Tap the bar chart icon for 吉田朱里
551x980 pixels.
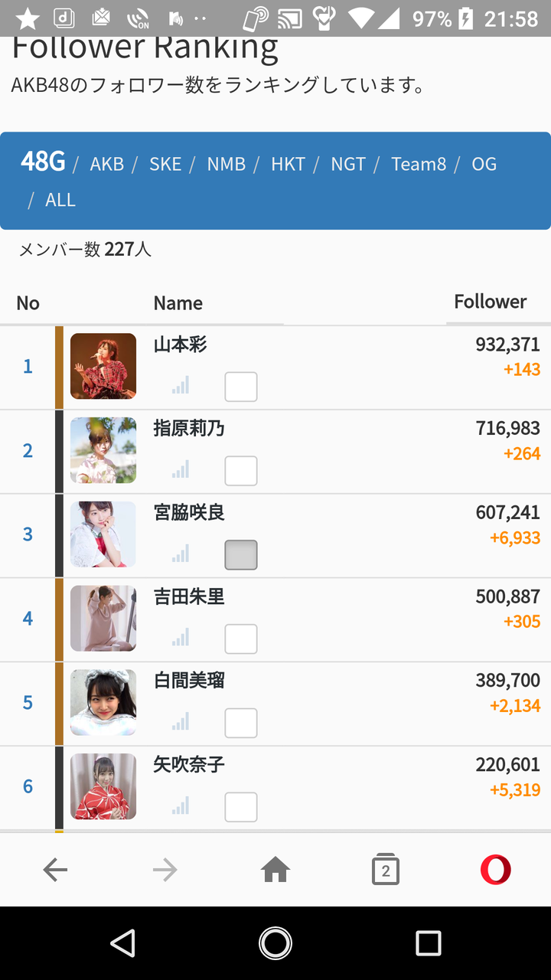[x=181, y=638]
